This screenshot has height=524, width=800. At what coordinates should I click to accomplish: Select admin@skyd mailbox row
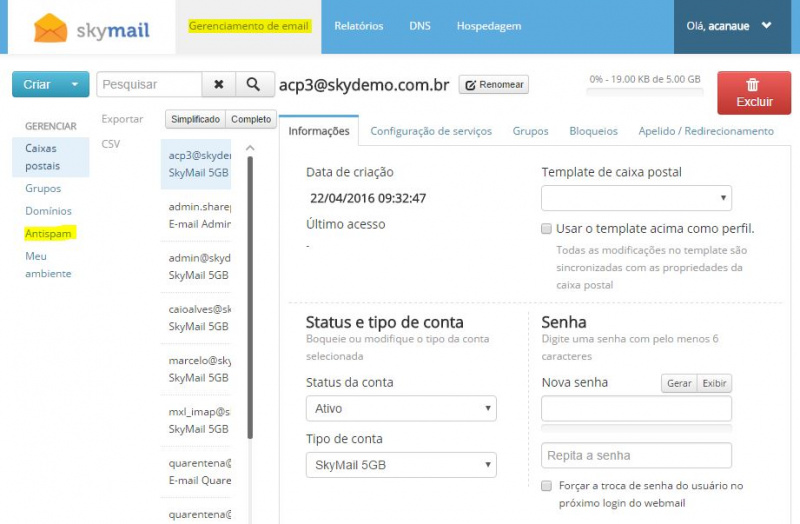pos(196,266)
